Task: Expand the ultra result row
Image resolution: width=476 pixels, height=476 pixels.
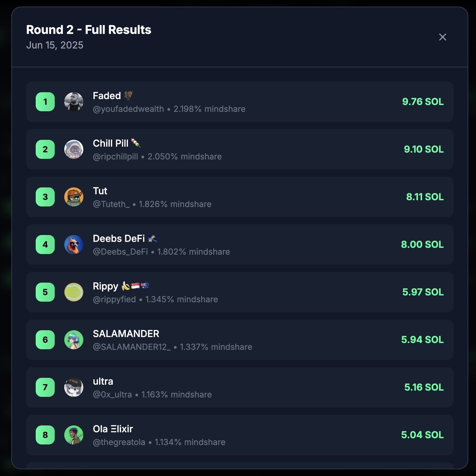Action: 238,387
